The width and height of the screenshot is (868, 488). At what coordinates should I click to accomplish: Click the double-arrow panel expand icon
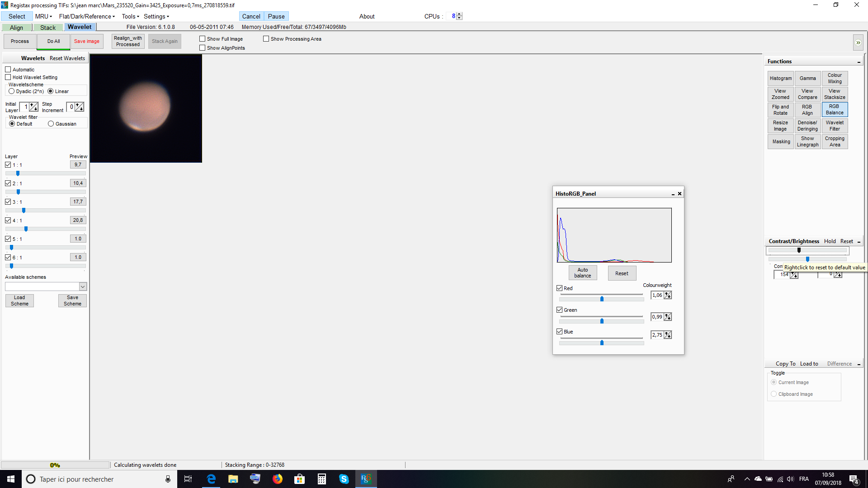point(858,43)
